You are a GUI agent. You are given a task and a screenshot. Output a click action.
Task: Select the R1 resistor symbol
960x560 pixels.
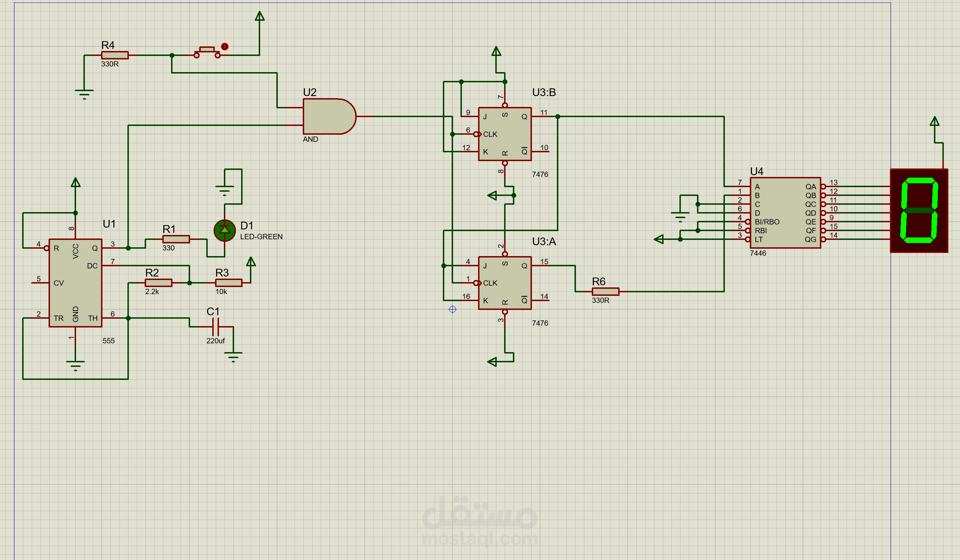click(176, 239)
